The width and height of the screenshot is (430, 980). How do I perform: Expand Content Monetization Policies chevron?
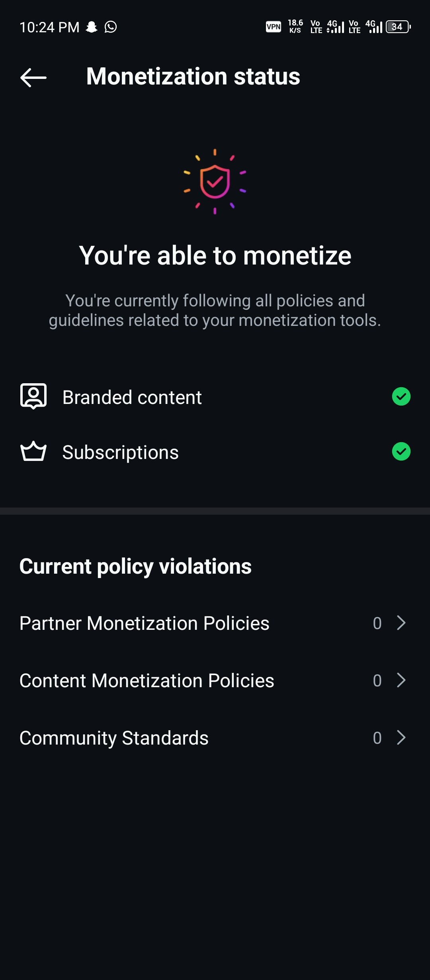(401, 680)
